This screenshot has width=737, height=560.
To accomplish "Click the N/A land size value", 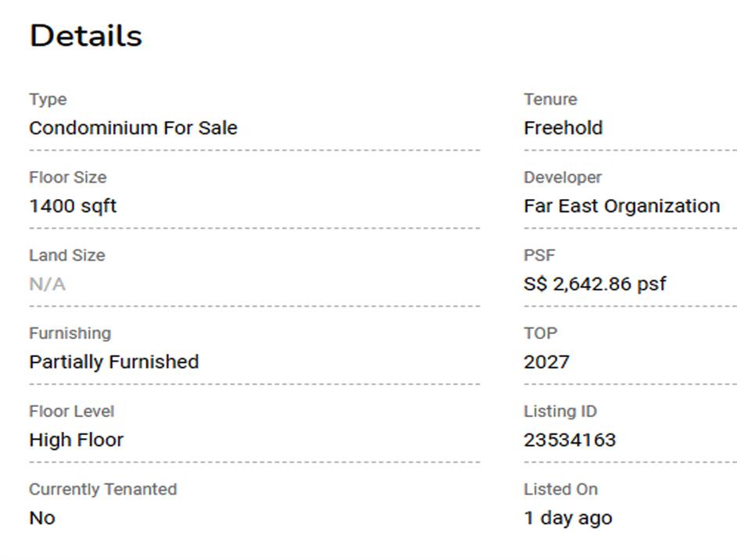I will click(47, 284).
